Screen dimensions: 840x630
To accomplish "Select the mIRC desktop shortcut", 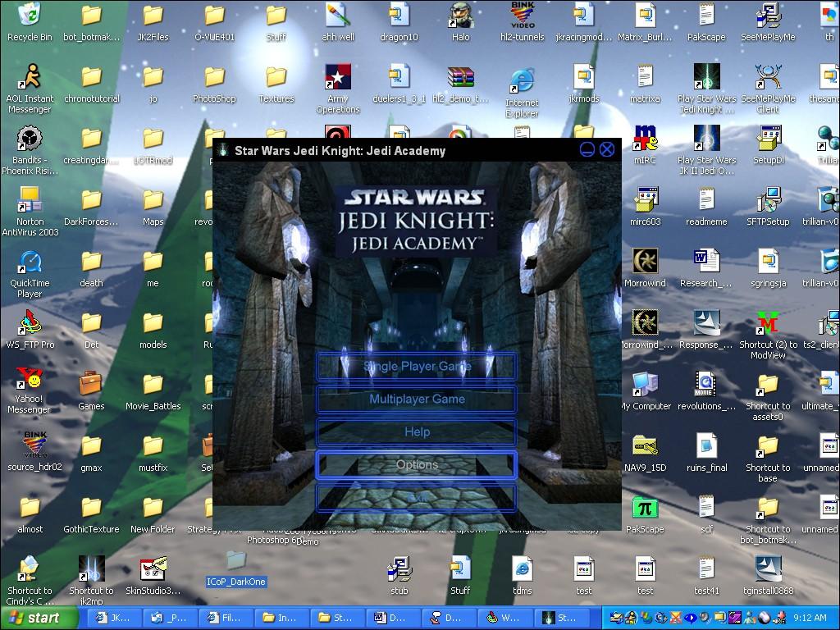I will pyautogui.click(x=645, y=141).
